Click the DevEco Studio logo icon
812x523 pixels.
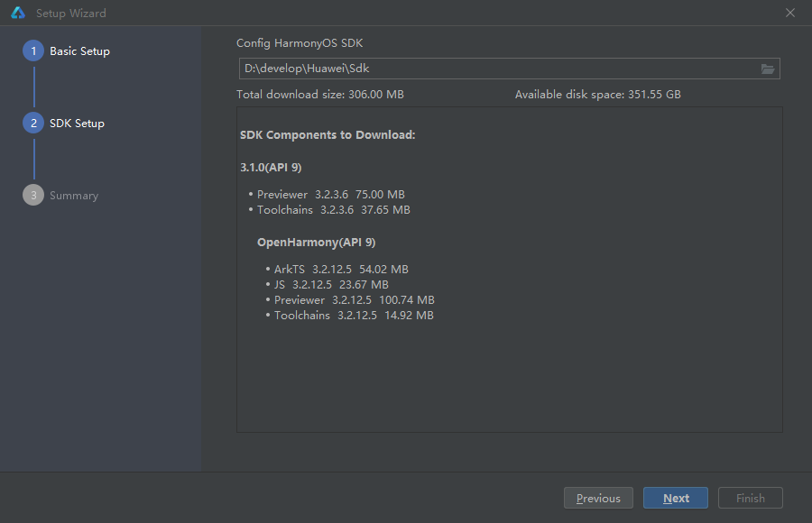click(x=18, y=13)
